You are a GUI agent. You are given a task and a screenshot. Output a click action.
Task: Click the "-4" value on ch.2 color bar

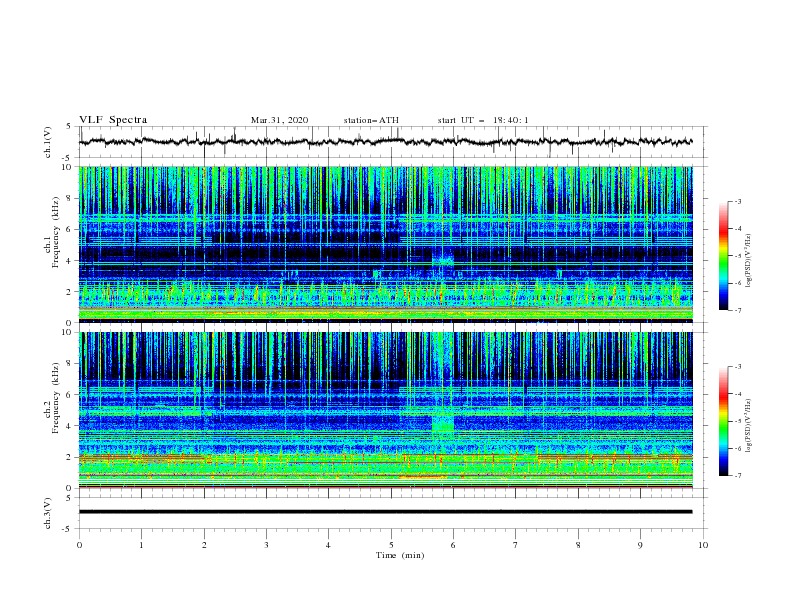737,394
